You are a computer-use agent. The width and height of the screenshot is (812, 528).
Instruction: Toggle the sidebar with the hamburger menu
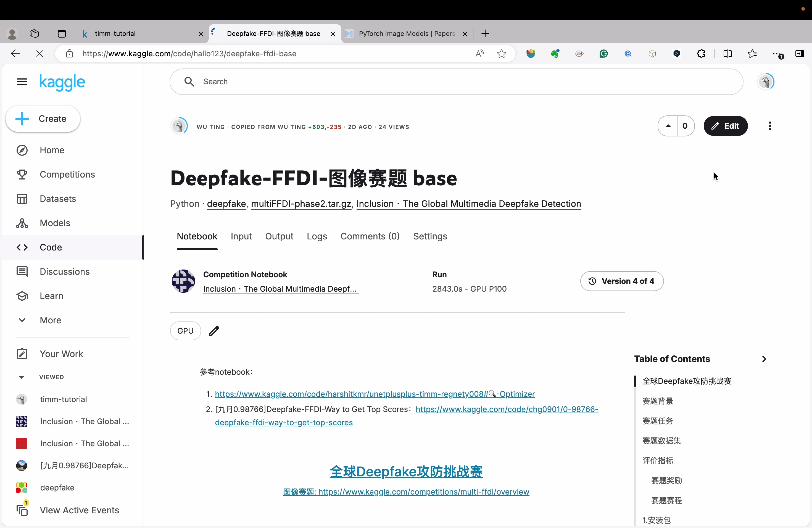coord(22,82)
